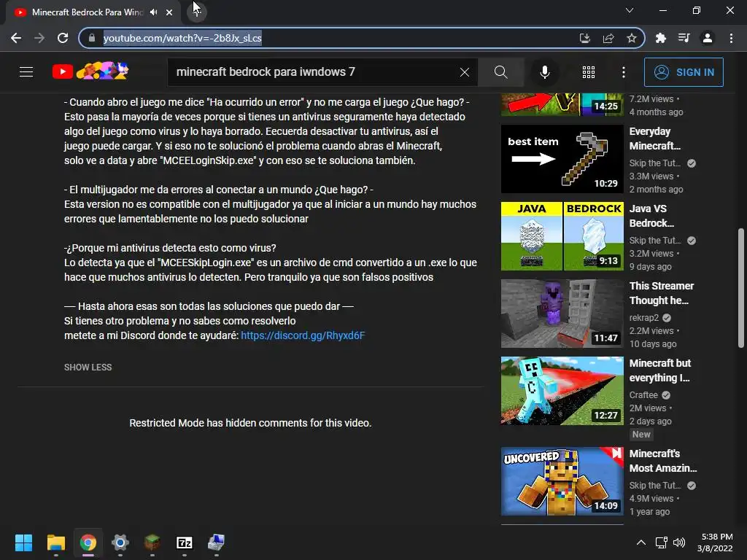Open File Explorer from taskbar
This screenshot has width=747, height=560.
point(55,542)
